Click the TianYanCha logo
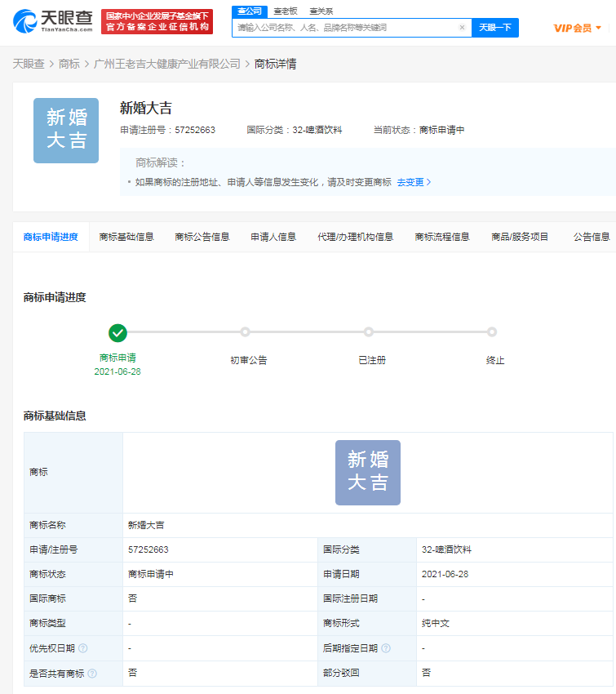This screenshot has height=694, width=616. point(52,21)
